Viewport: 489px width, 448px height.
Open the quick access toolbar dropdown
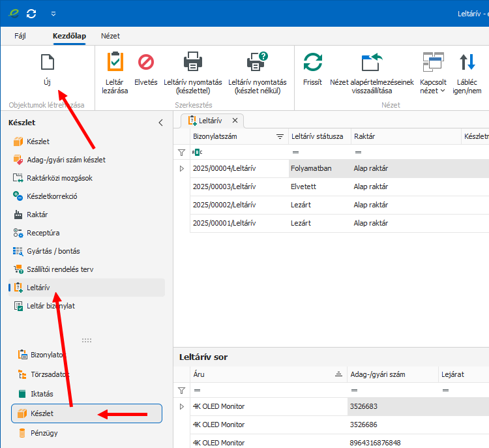click(53, 13)
